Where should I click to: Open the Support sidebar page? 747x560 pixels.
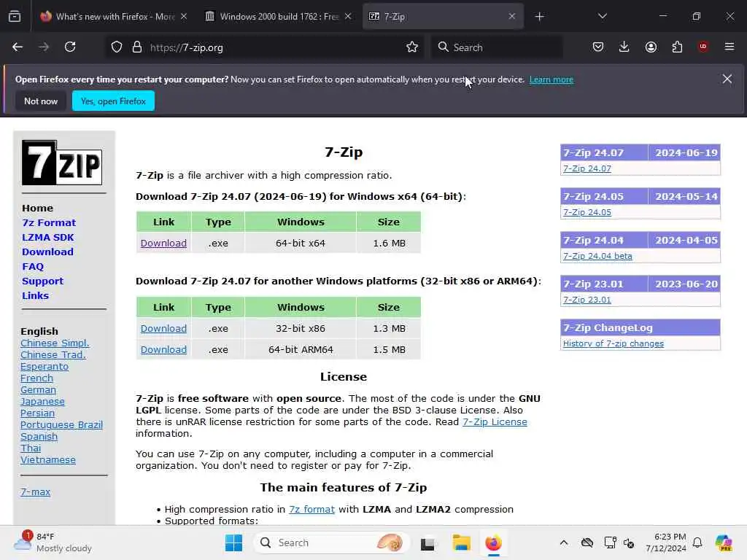pyautogui.click(x=42, y=281)
